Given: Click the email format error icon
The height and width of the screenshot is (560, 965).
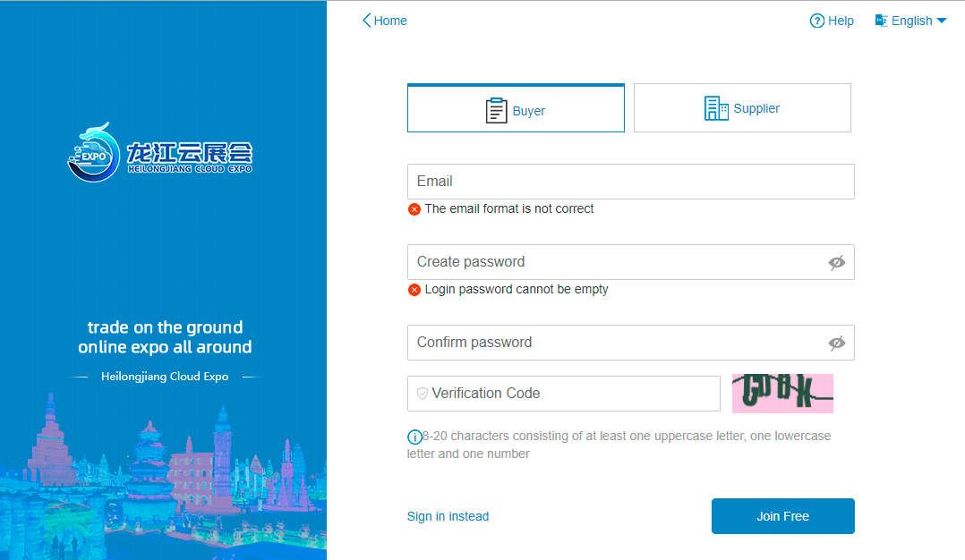Looking at the screenshot, I should pyautogui.click(x=414, y=209).
